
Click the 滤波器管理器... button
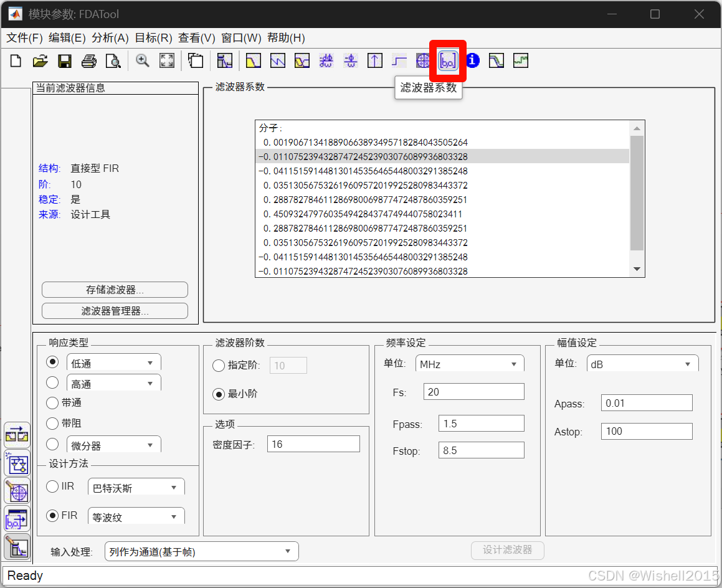tap(115, 311)
